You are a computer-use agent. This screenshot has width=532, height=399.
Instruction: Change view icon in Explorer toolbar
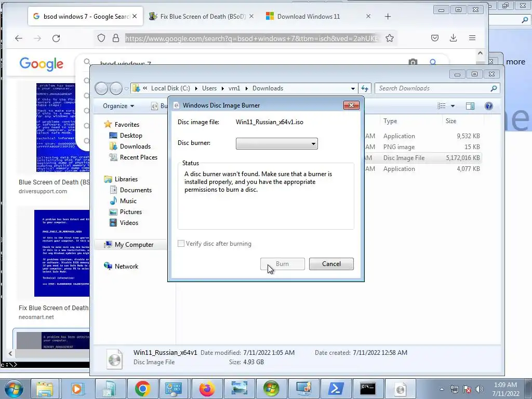point(442,106)
